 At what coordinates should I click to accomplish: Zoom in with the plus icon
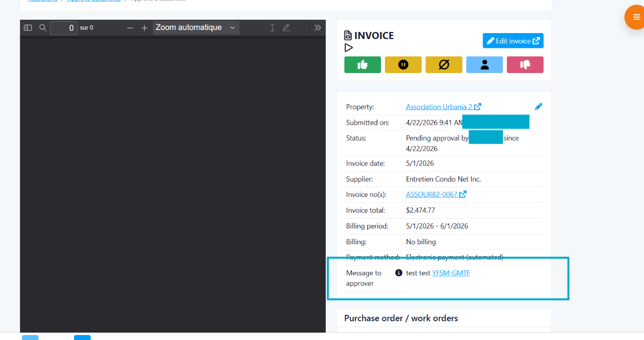coord(145,28)
